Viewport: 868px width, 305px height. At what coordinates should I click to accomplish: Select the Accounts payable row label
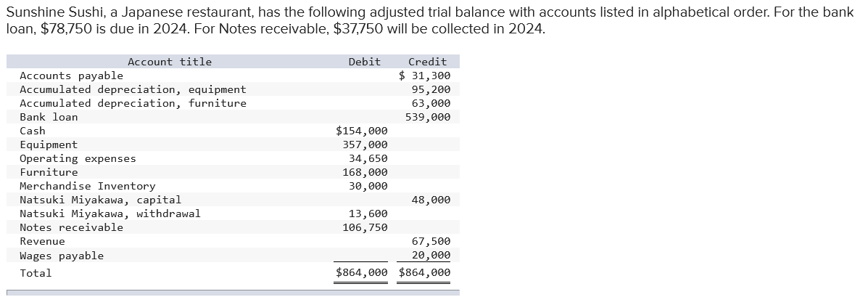(x=71, y=76)
